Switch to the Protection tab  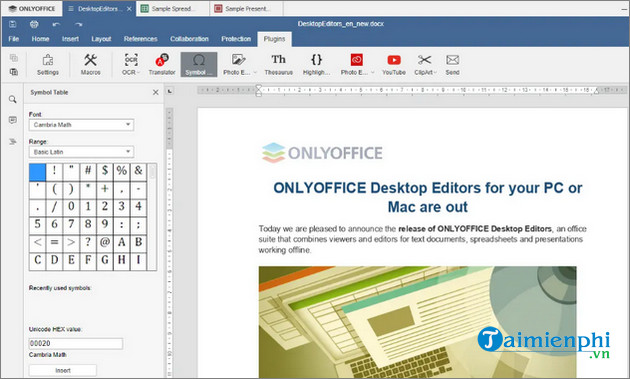(x=236, y=39)
